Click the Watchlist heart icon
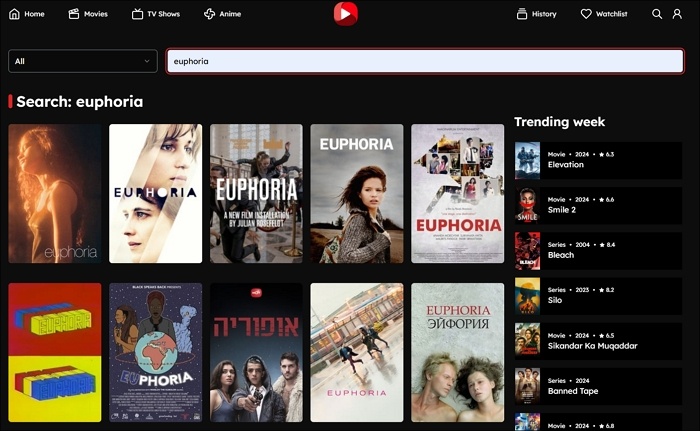700x431 pixels. pos(586,14)
